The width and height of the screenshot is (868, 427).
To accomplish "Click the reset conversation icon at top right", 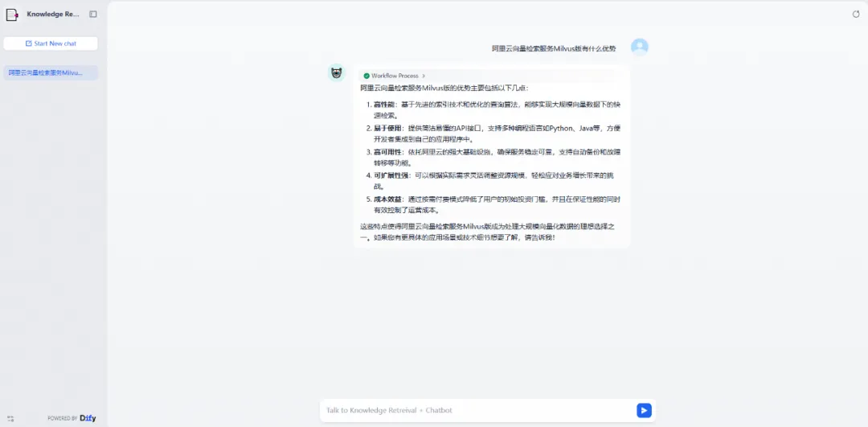I will point(856,14).
